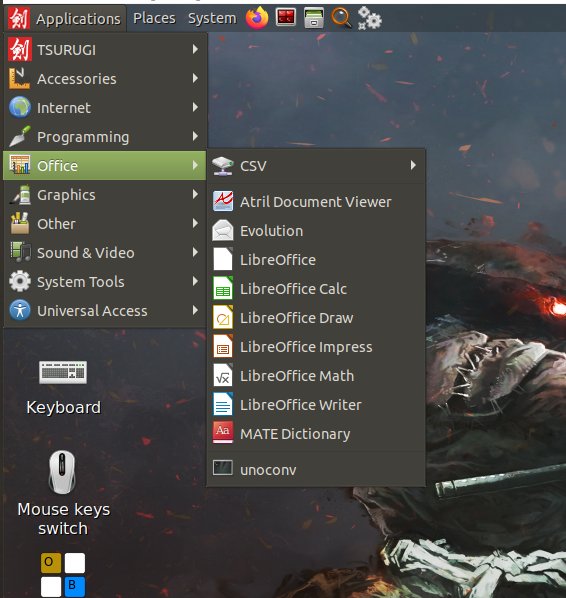Open the gears settings icon in panel
This screenshot has width=566, height=598.
pyautogui.click(x=369, y=18)
